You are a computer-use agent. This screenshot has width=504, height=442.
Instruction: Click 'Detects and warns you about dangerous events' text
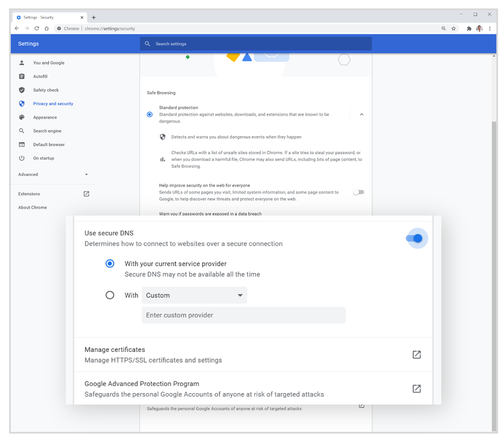(236, 137)
